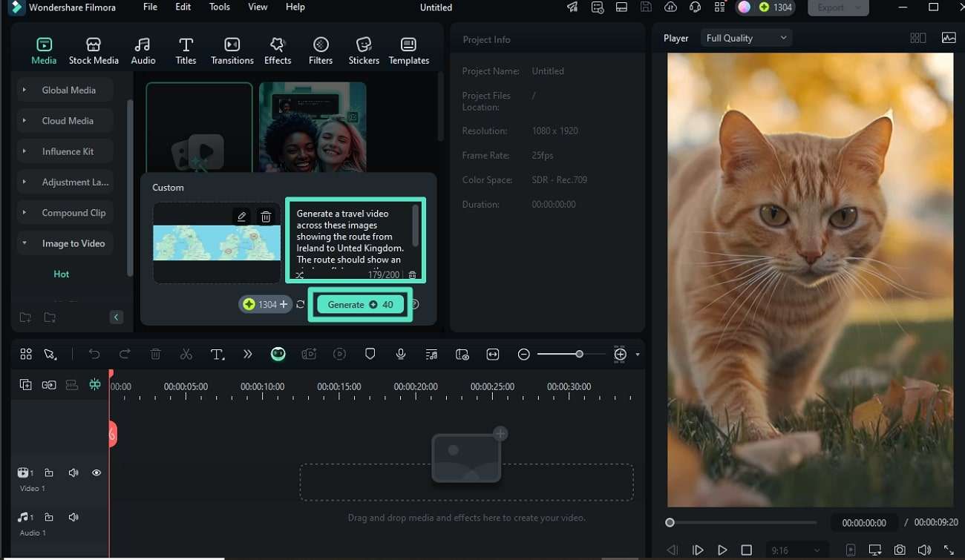Click the green AI copilot icon
Screen dimensions: 965x560
(x=278, y=355)
